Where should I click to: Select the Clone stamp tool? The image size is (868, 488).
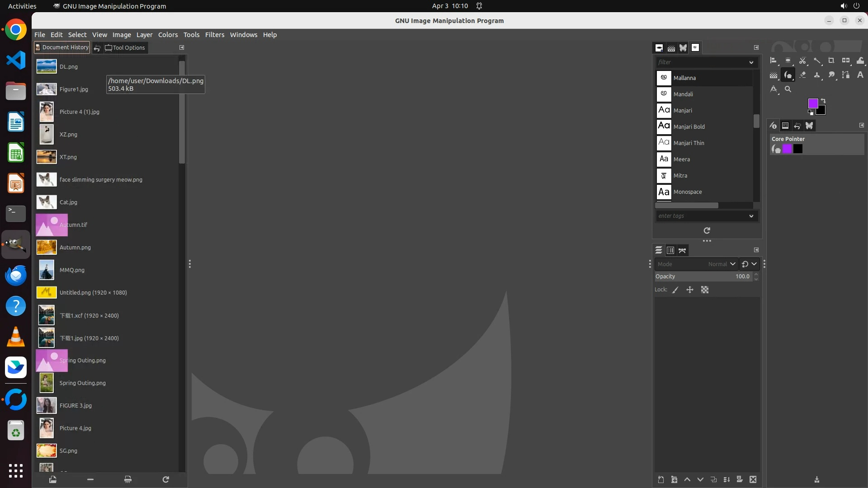[817, 75]
